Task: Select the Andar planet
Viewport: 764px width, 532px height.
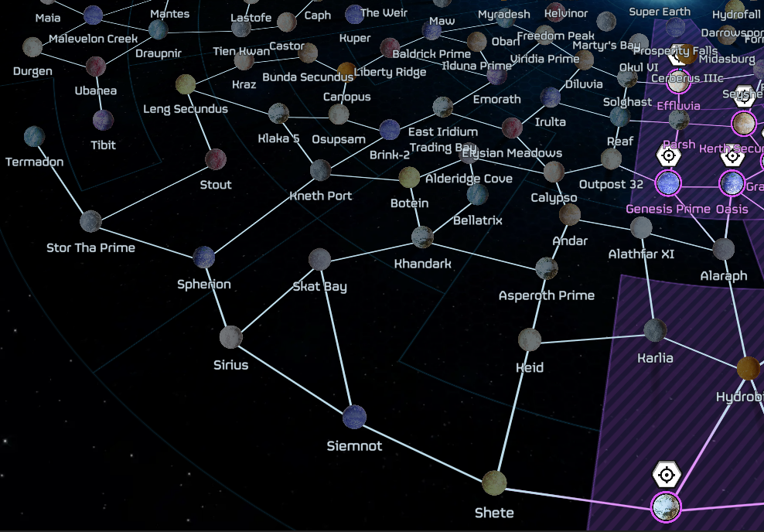Action: click(x=570, y=215)
